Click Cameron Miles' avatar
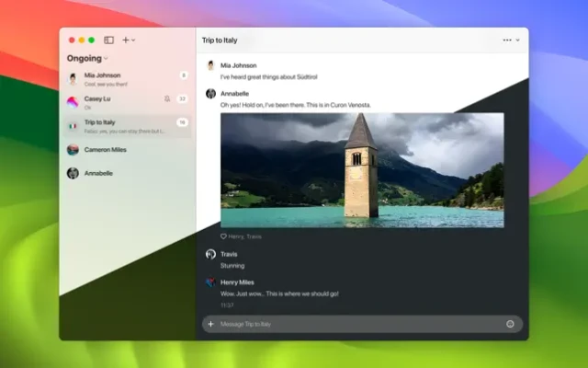The height and width of the screenshot is (368, 588). [73, 149]
